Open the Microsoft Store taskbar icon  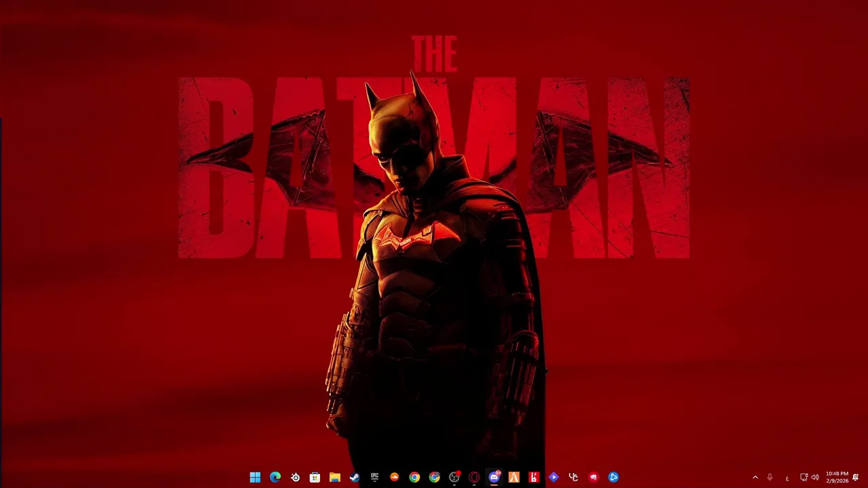pos(315,477)
